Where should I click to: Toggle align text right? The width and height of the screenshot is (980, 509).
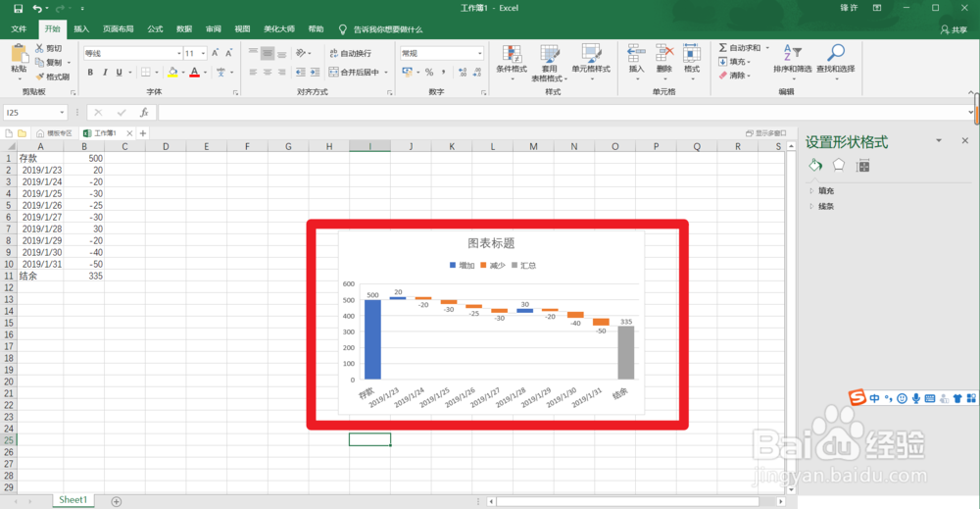tap(282, 73)
